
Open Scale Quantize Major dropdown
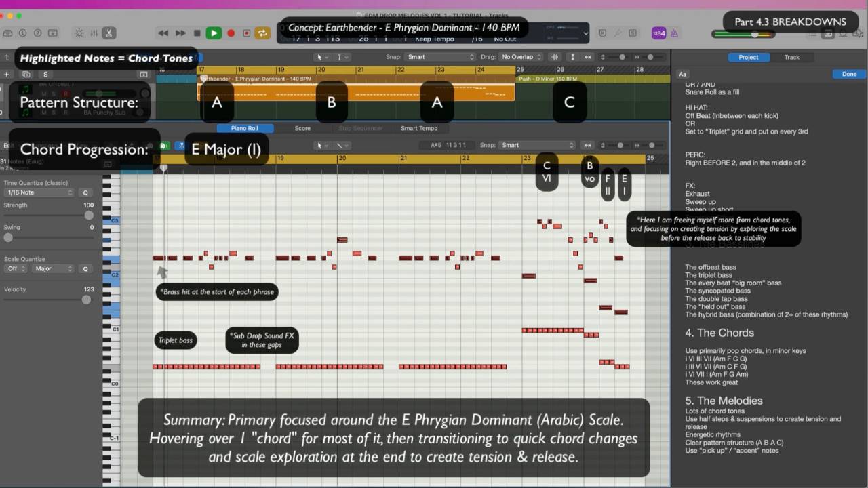(52, 268)
